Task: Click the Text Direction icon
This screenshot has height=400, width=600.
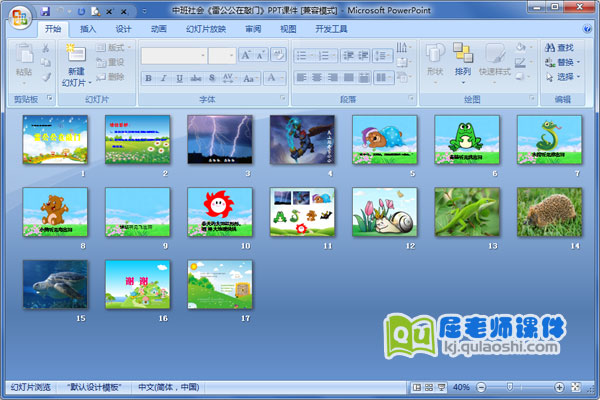Action: click(x=403, y=47)
